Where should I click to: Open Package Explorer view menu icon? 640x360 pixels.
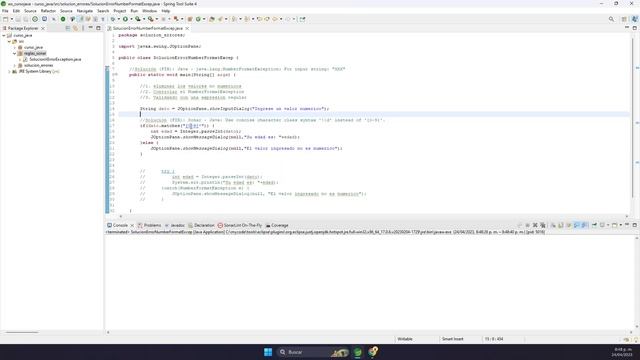tap(83, 28)
